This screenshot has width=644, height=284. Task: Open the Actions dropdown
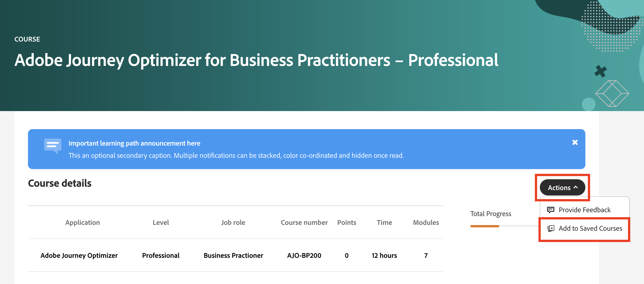tap(562, 187)
